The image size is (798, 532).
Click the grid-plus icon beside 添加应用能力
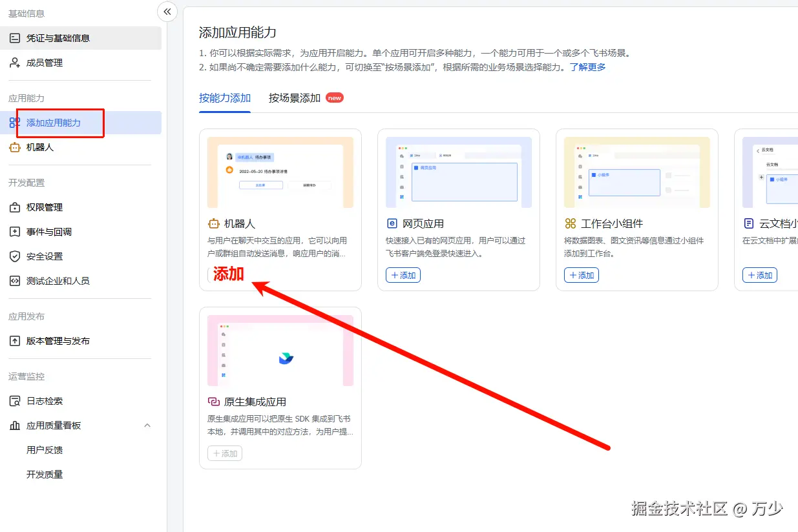pyautogui.click(x=15, y=123)
